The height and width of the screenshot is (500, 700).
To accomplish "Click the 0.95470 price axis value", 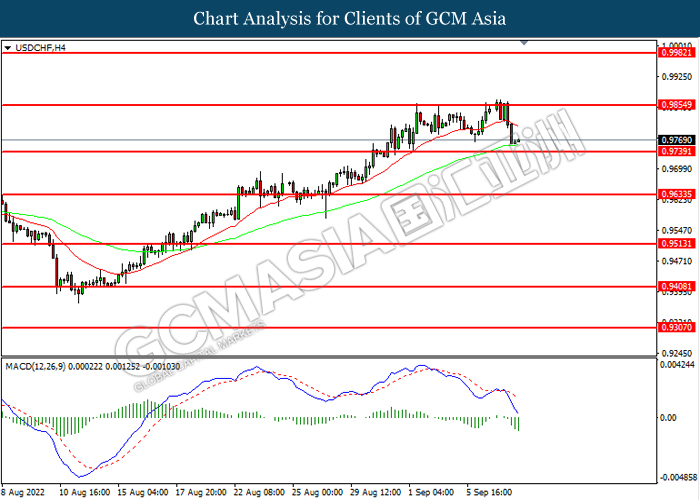I will tap(677, 230).
